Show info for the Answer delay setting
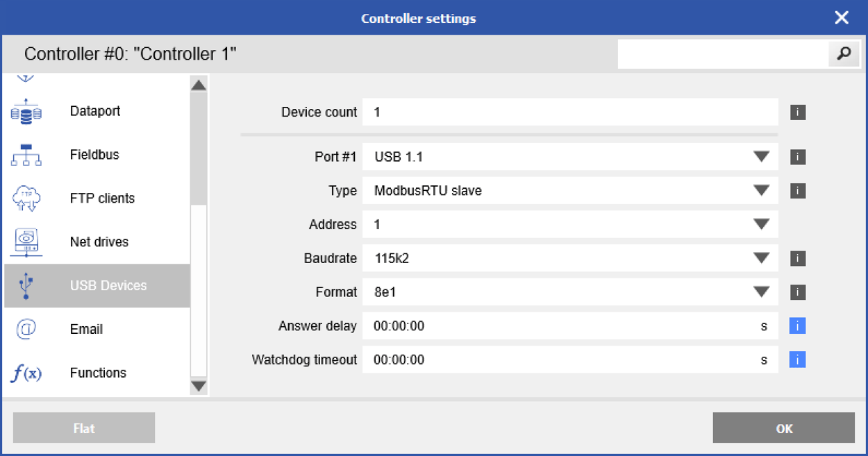Screen dimensions: 868x456 tap(797, 326)
